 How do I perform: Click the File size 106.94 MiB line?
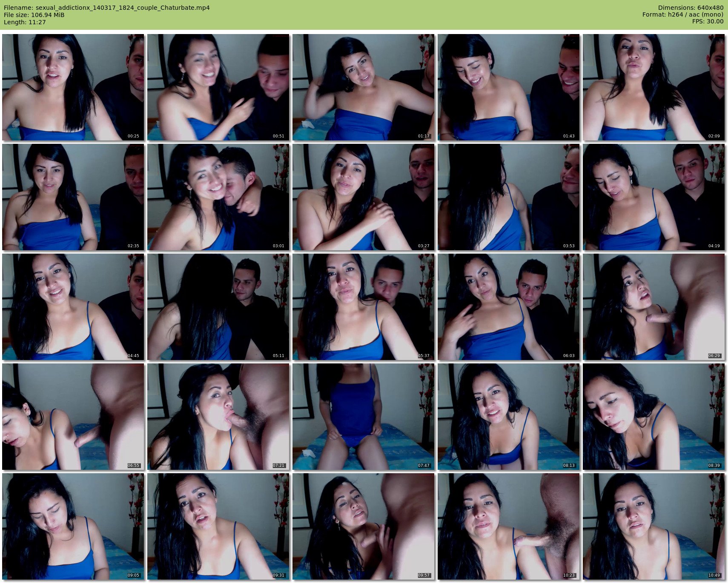pos(34,15)
